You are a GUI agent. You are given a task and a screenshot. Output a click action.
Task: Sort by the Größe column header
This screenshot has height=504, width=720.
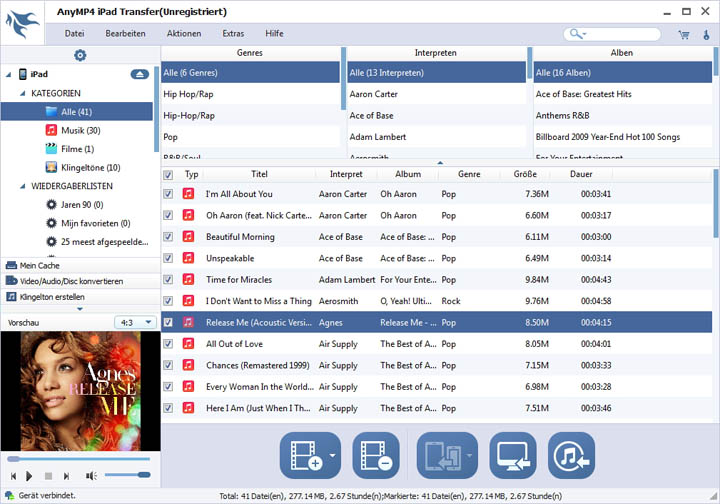coord(525,174)
